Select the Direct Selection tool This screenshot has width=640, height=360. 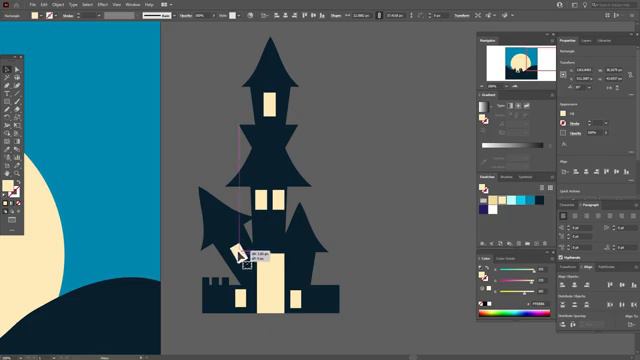[17, 69]
